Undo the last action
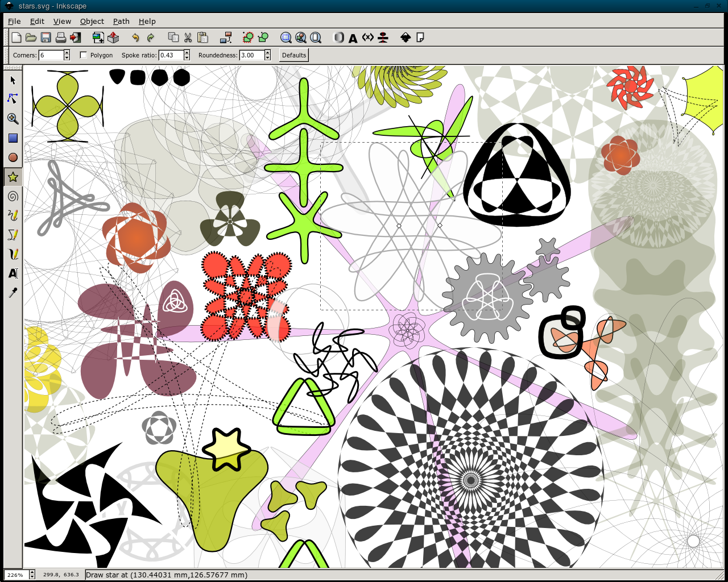The image size is (728, 582). (x=135, y=38)
